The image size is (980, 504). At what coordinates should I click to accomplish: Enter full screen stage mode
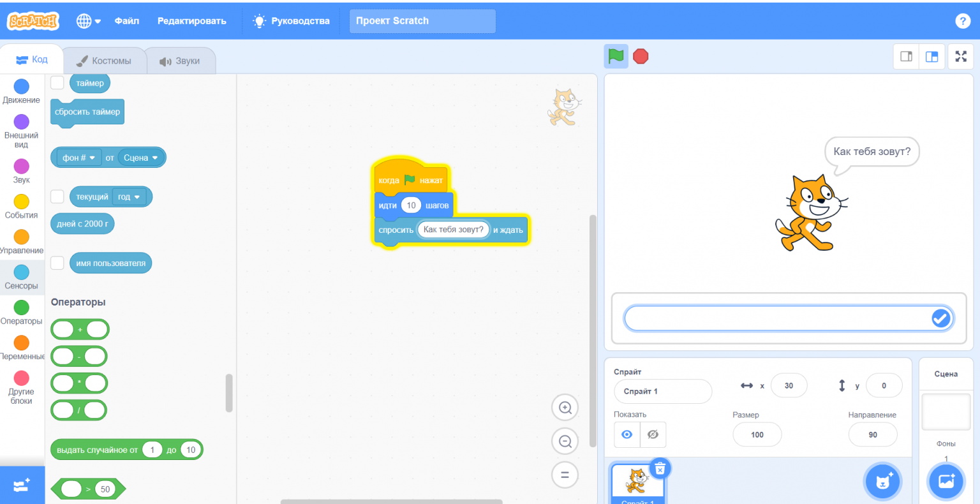coord(961,56)
